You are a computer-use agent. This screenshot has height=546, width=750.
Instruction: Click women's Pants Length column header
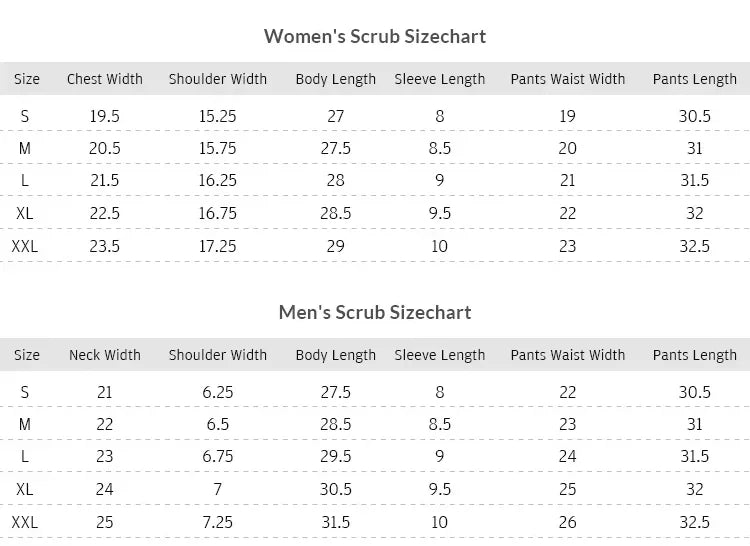695,79
